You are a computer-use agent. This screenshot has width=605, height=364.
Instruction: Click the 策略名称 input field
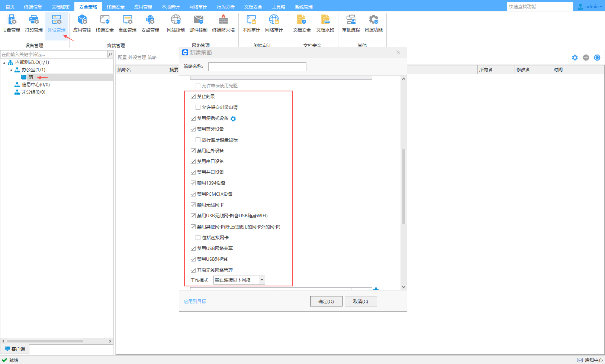[x=257, y=67]
